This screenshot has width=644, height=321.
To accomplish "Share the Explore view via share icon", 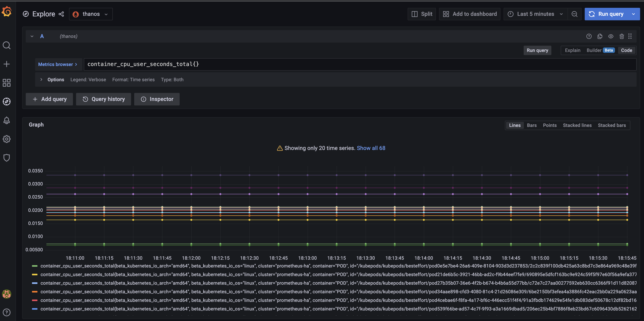I will [x=61, y=14].
